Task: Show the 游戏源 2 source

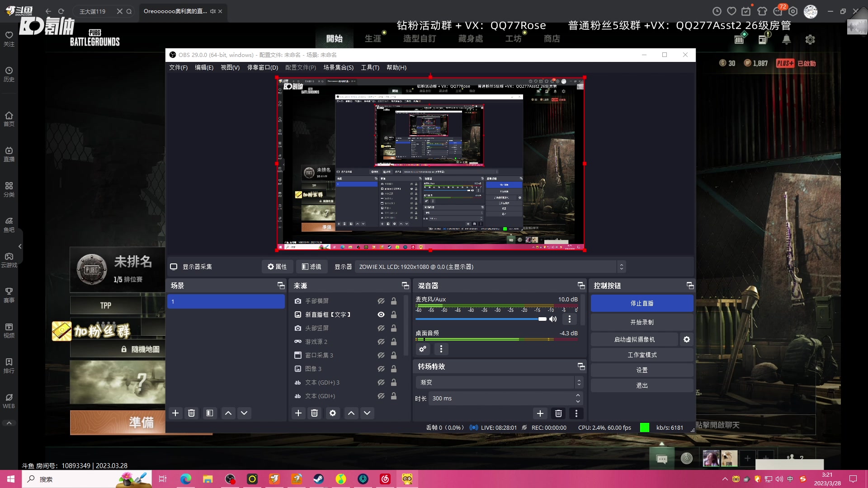Action: click(381, 342)
